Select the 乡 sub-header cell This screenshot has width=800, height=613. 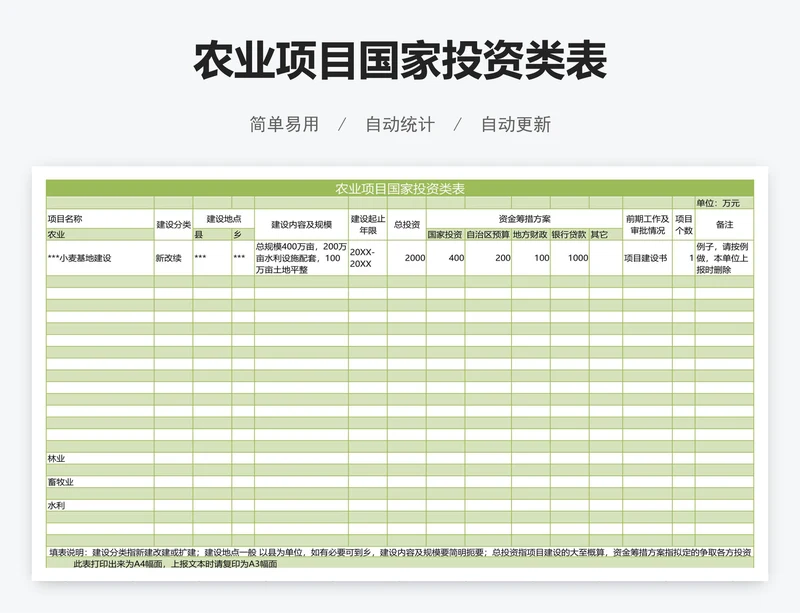click(x=243, y=235)
